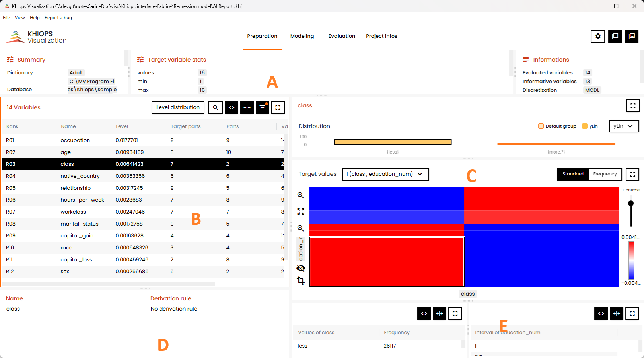The height and width of the screenshot is (358, 644).
Task: Click the heatmap color legend bar
Action: (x=631, y=261)
